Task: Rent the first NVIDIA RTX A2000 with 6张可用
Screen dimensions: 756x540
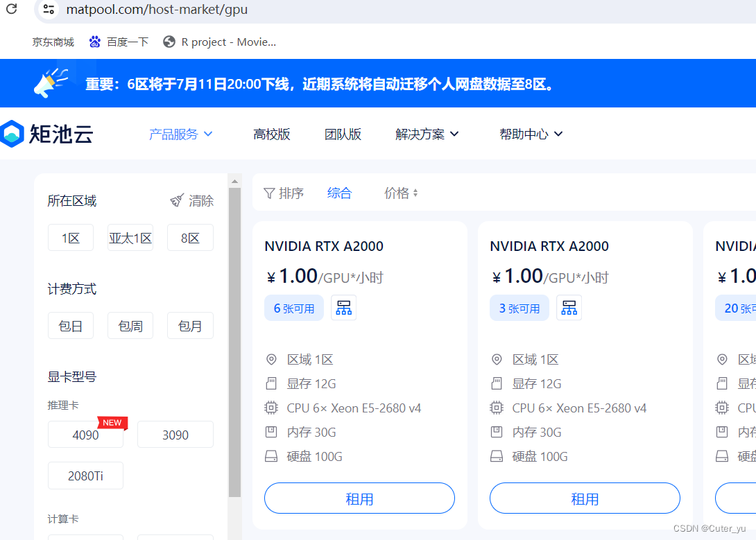Action: 360,498
